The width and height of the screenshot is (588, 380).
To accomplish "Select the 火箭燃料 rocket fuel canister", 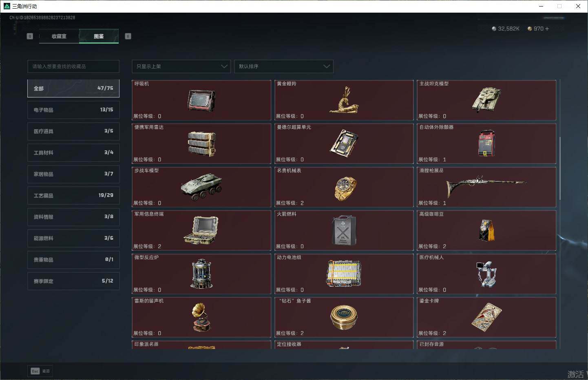I will [344, 231].
